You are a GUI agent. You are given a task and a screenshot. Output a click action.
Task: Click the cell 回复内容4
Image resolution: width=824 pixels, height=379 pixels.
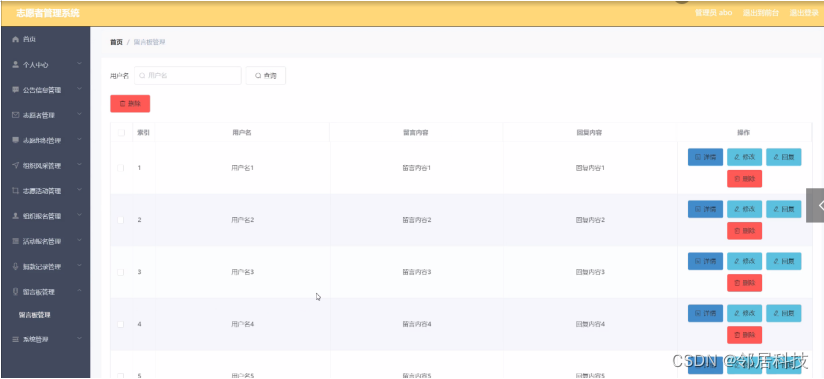click(590, 324)
